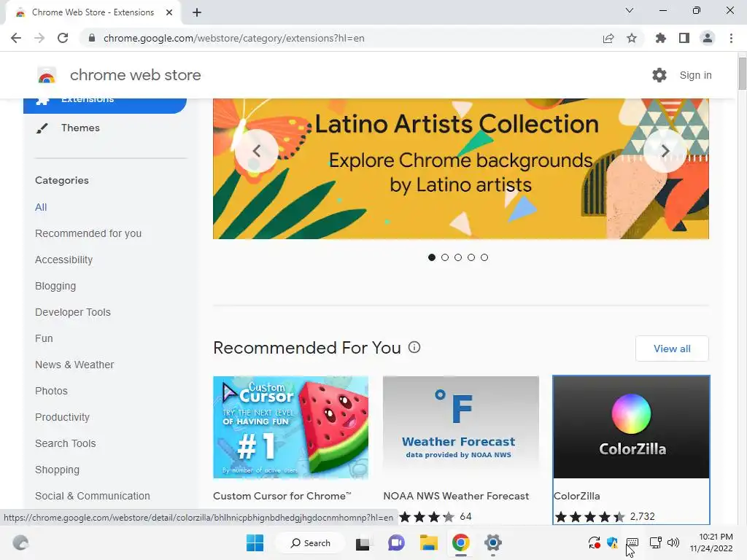Show next banner slide
The height and width of the screenshot is (560, 747).
(x=665, y=151)
